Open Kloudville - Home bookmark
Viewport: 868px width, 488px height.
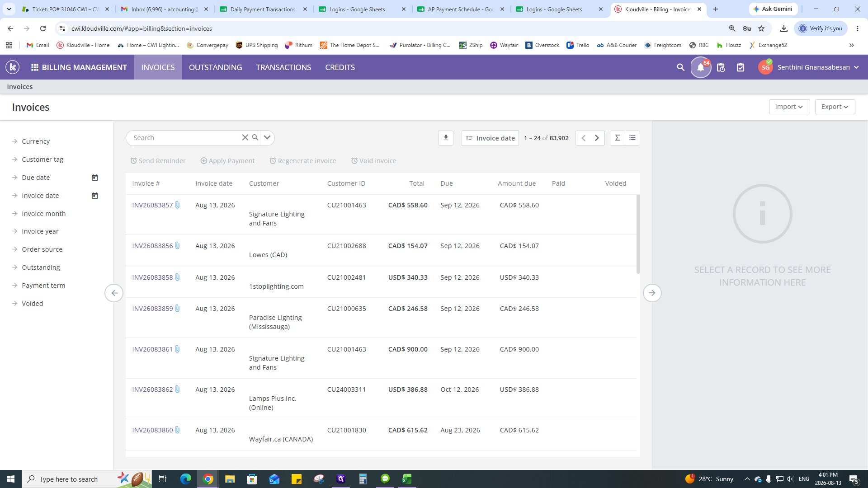(x=83, y=45)
